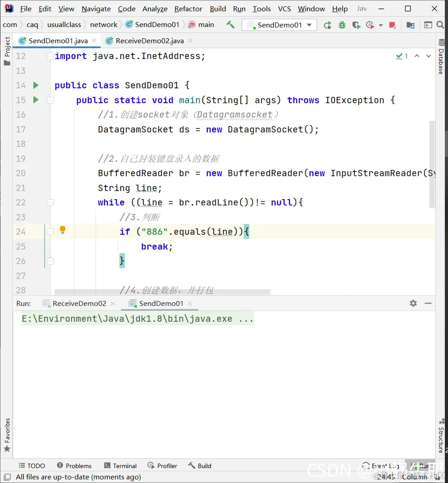Click line number 27 in the gutter

tap(21, 276)
